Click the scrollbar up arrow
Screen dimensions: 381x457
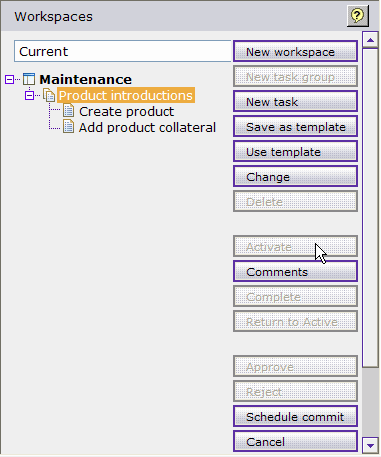click(x=370, y=40)
